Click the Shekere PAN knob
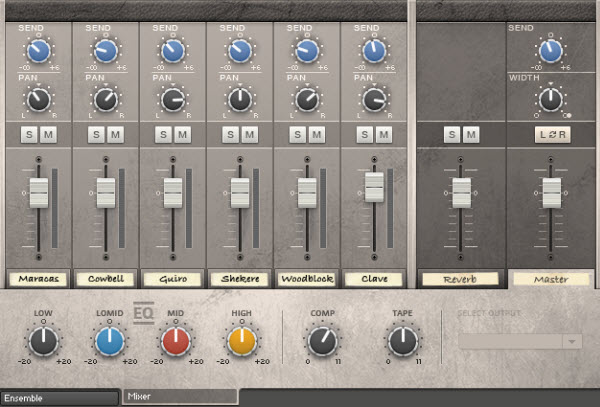Screen dimensions: 600x407 click(240, 100)
